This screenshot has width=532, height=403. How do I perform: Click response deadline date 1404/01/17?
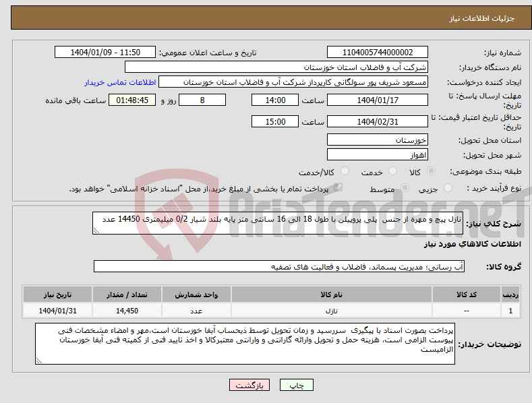[x=378, y=100]
